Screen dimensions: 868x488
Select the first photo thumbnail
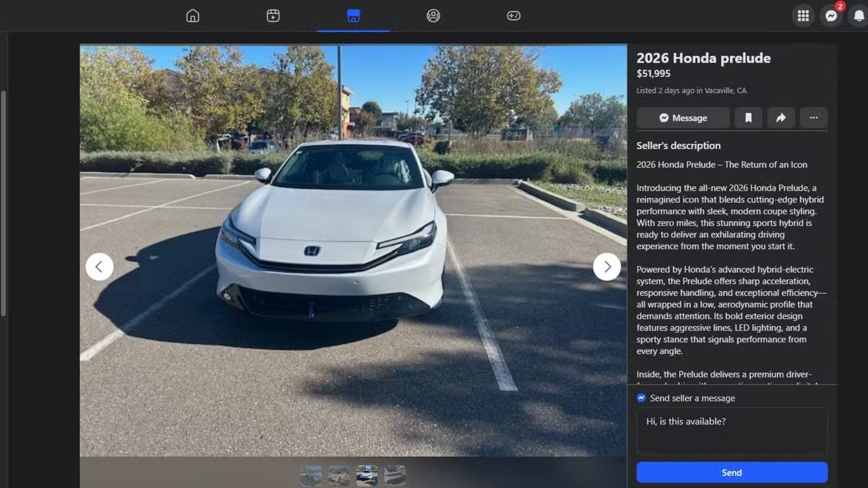tap(311, 475)
